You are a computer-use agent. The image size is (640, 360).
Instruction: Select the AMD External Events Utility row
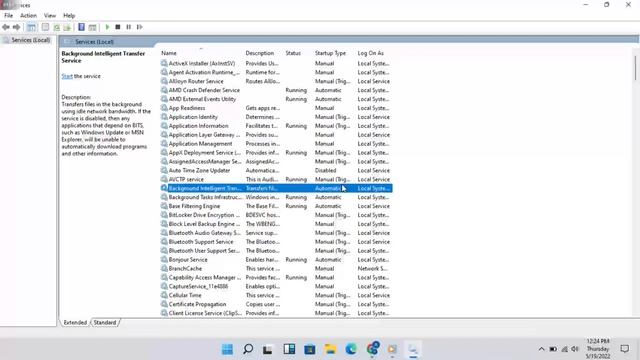276,99
